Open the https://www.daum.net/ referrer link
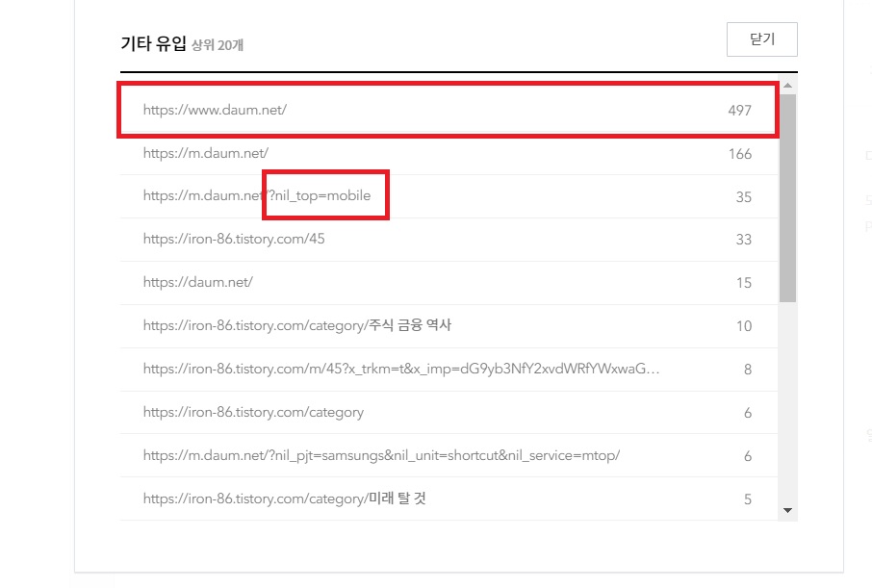The height and width of the screenshot is (588, 872). [x=215, y=110]
